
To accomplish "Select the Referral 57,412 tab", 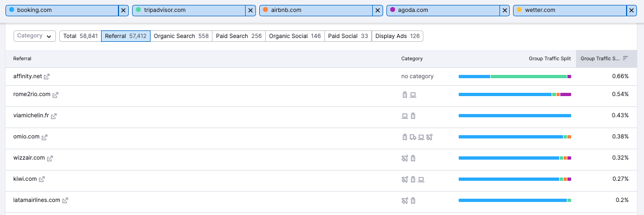I will tap(126, 36).
